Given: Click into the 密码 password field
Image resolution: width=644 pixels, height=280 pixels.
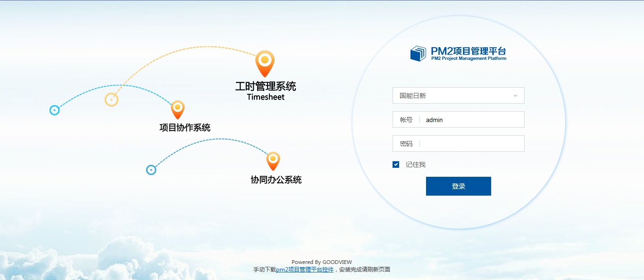Looking at the screenshot, I should click(472, 144).
